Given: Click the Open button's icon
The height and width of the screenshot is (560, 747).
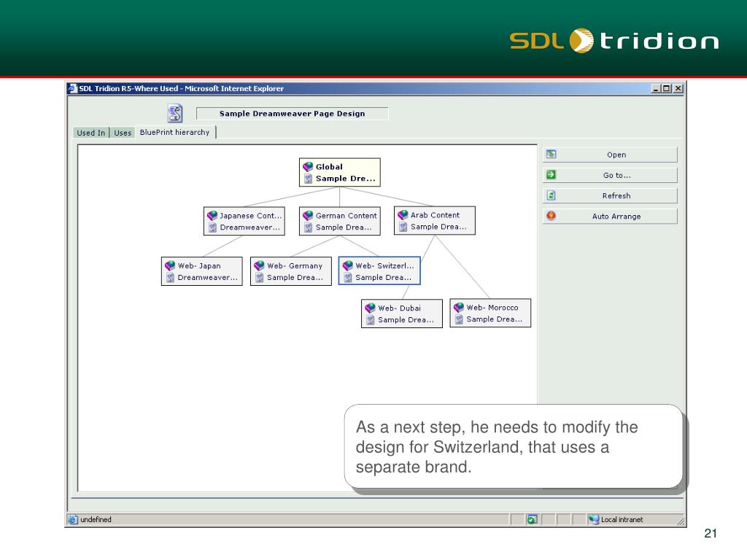Looking at the screenshot, I should tap(551, 155).
